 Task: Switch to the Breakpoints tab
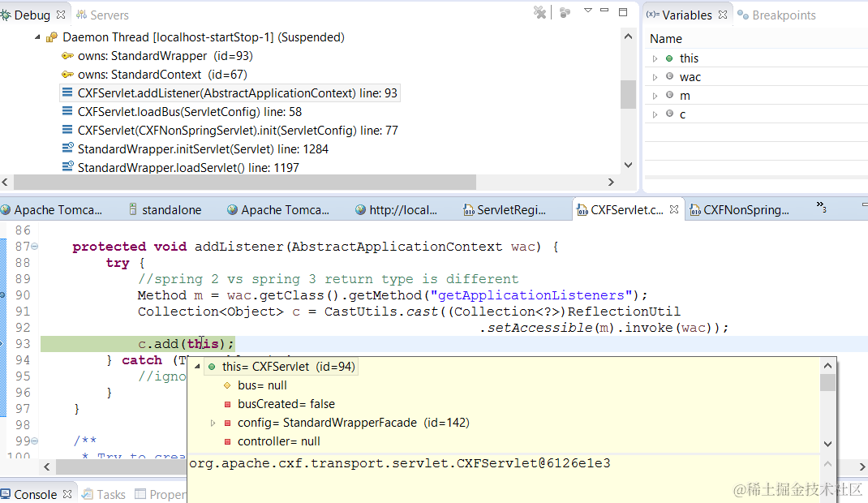click(776, 15)
